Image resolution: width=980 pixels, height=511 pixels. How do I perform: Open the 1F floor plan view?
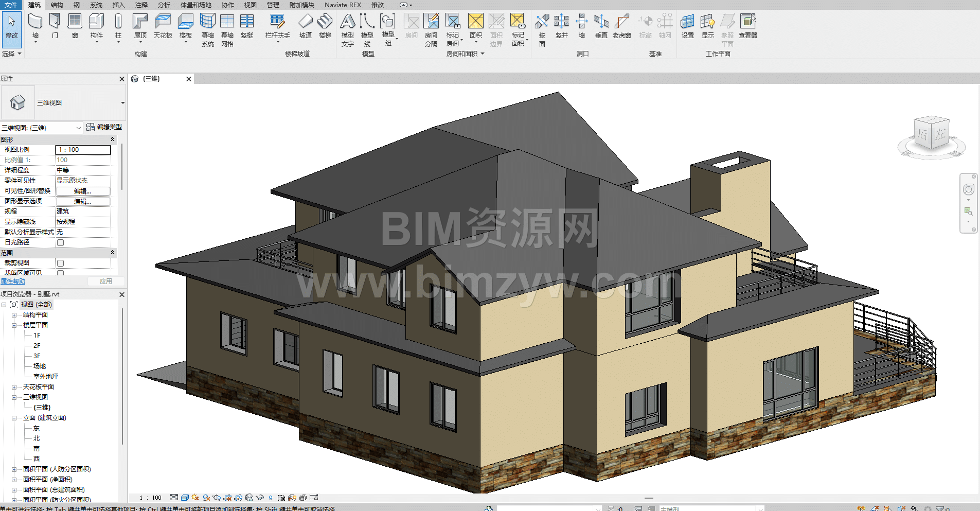37,336
